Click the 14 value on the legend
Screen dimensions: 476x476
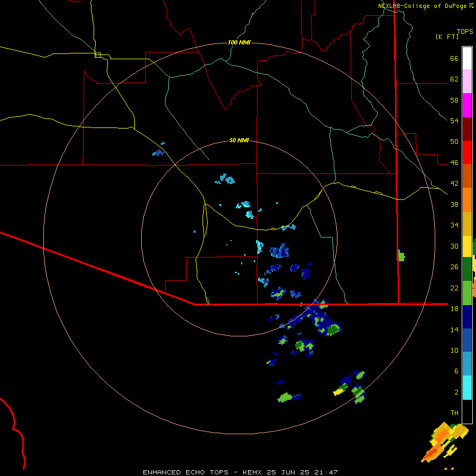pos(454,329)
